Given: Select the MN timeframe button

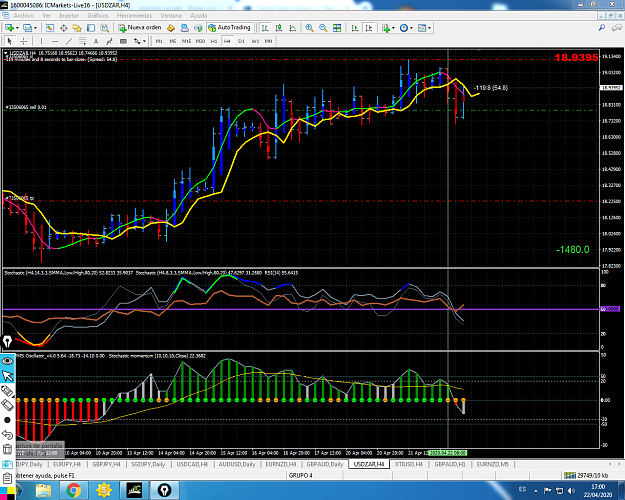Looking at the screenshot, I should tap(269, 41).
